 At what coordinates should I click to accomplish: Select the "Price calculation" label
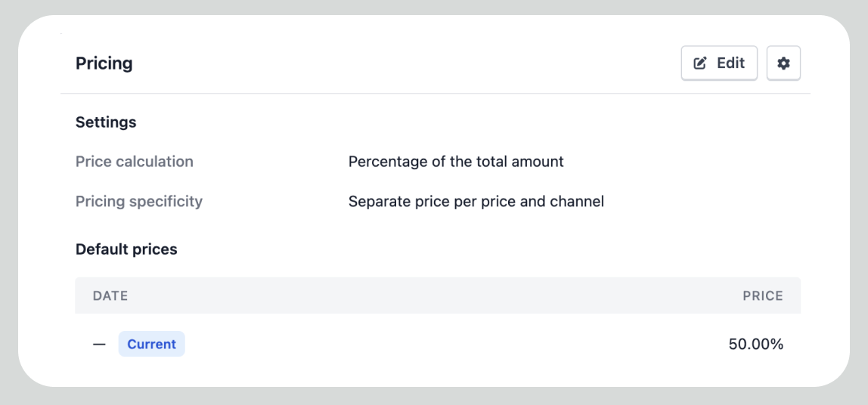135,162
